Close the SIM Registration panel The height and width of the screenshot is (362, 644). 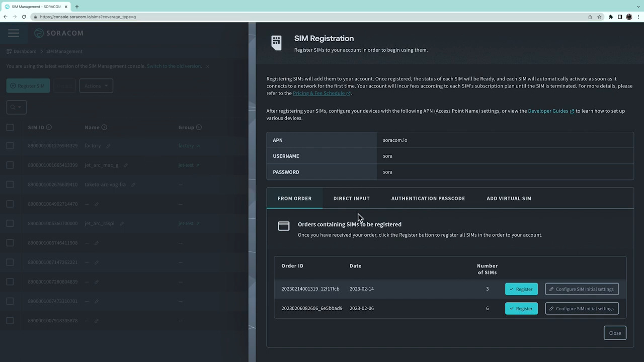pyautogui.click(x=615, y=333)
